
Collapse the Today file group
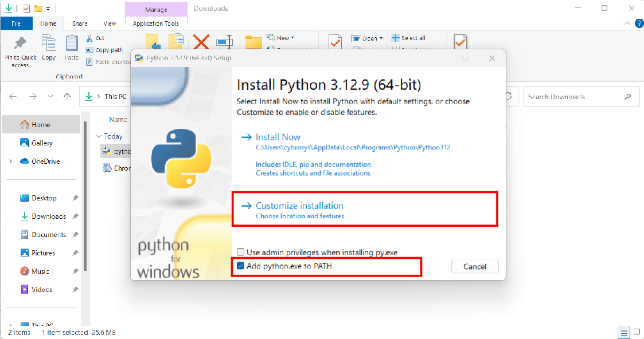click(x=99, y=136)
